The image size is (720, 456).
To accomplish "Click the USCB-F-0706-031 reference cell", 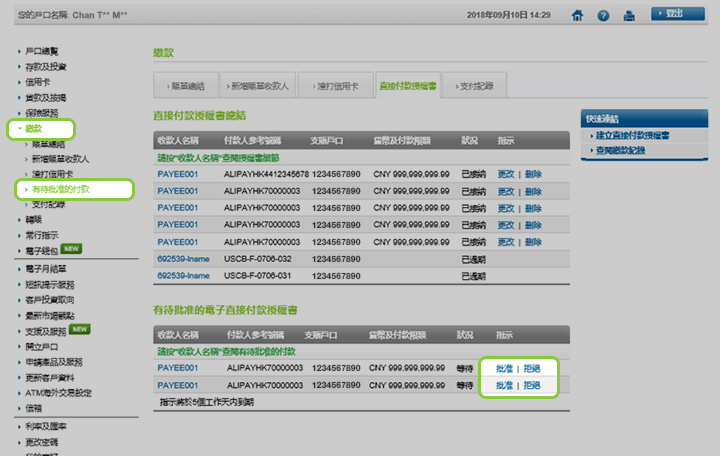I will pyautogui.click(x=258, y=276).
